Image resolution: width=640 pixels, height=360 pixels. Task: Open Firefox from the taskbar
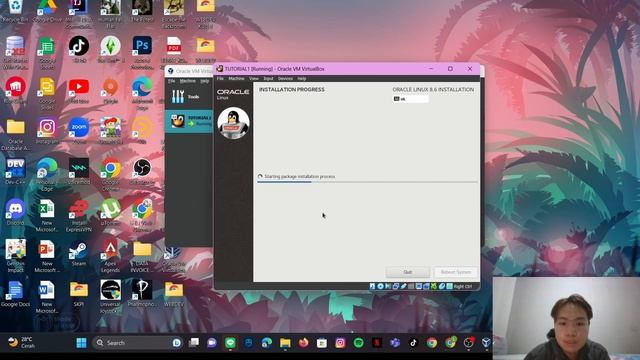(303, 343)
